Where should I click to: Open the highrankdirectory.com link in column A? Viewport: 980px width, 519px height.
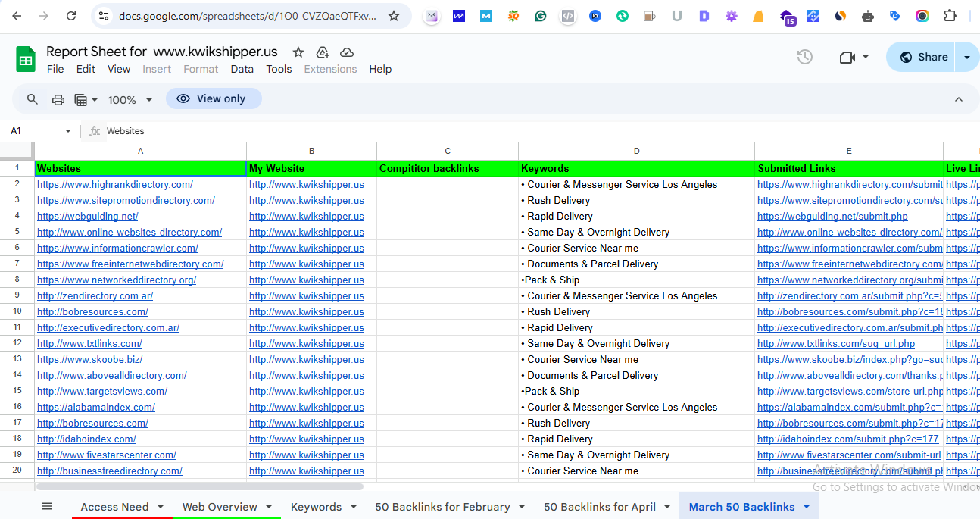pos(115,184)
